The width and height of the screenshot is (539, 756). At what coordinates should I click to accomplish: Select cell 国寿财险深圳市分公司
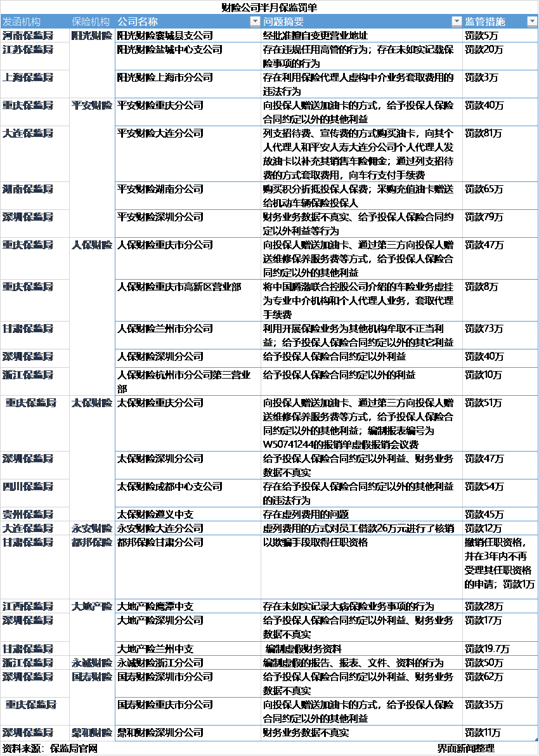click(188, 683)
